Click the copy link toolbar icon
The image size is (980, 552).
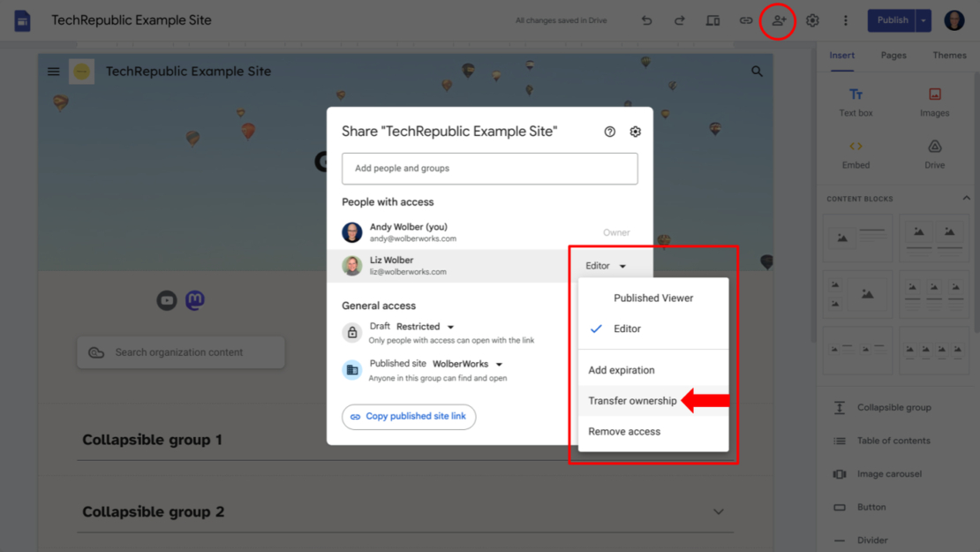coord(746,19)
